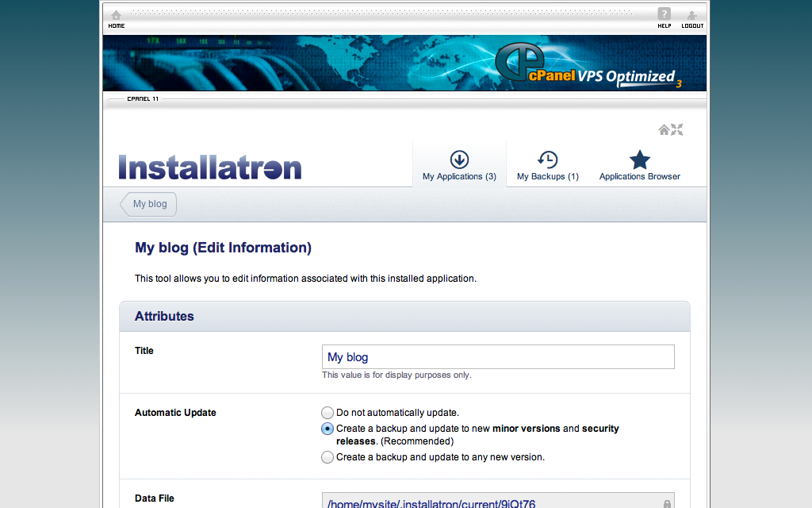
Task: Click 'This value is for display purposes only' text
Action: (x=396, y=375)
